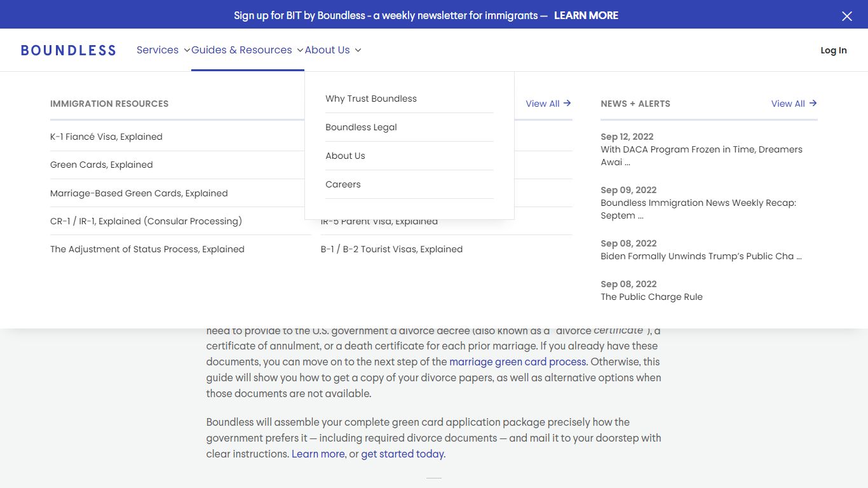868x488 pixels.
Task: Follow the marriage green card process link
Action: tap(518, 362)
